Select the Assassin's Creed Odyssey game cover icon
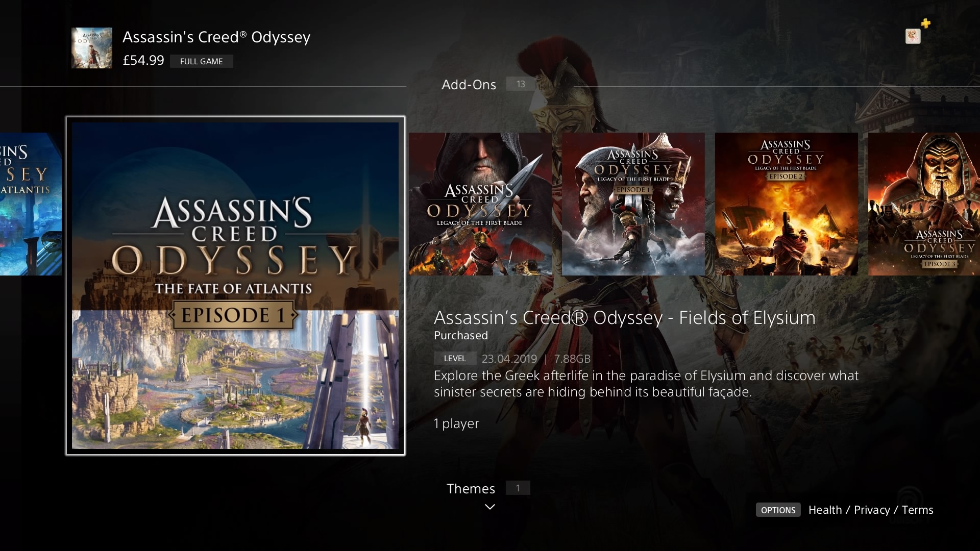The width and height of the screenshot is (980, 551). click(x=92, y=48)
